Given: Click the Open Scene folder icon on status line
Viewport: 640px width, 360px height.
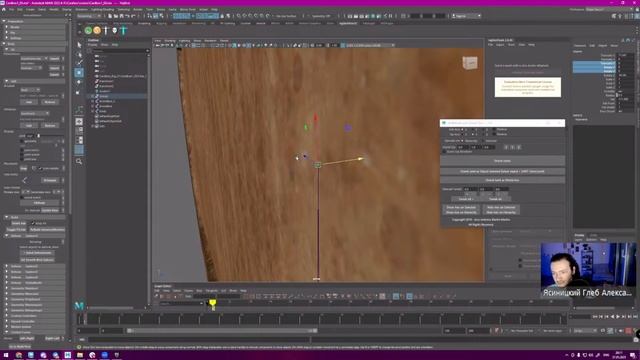Looking at the screenshot, I should point(116,16).
